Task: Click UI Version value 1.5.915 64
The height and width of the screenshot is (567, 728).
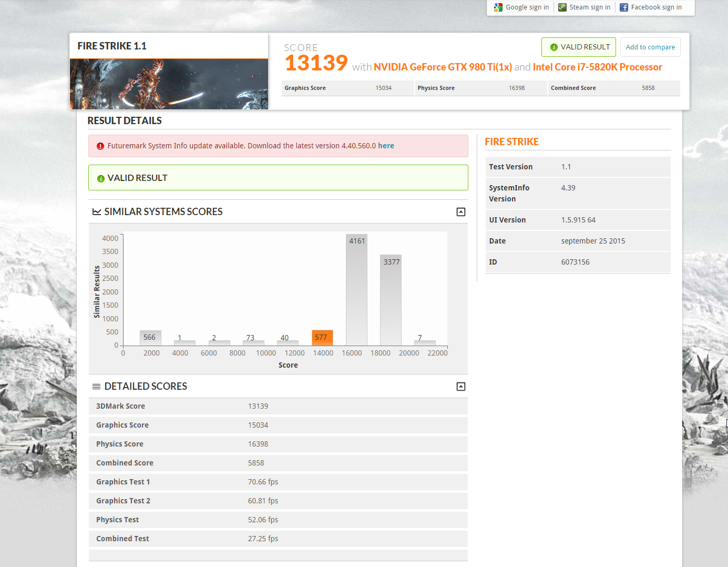Action: point(578,220)
